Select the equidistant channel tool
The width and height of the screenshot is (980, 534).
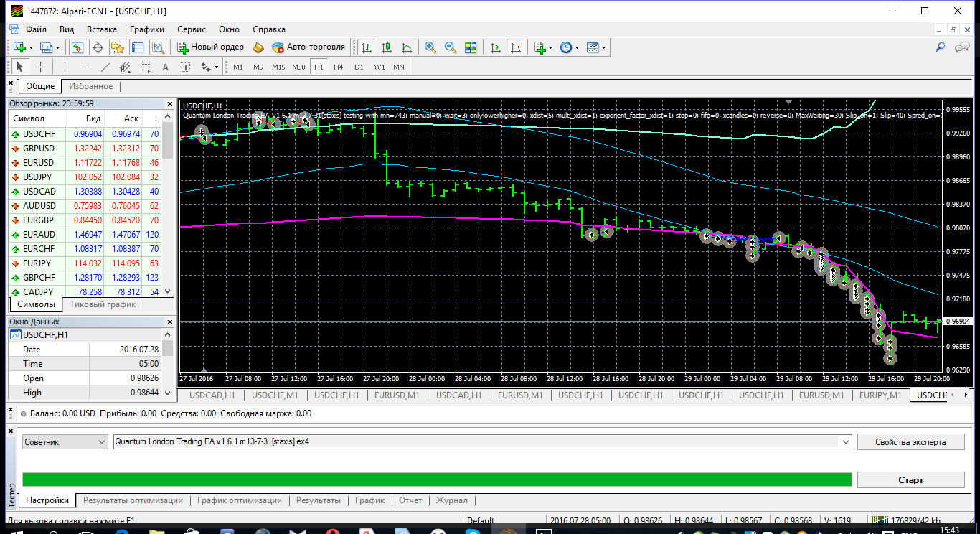pos(125,67)
